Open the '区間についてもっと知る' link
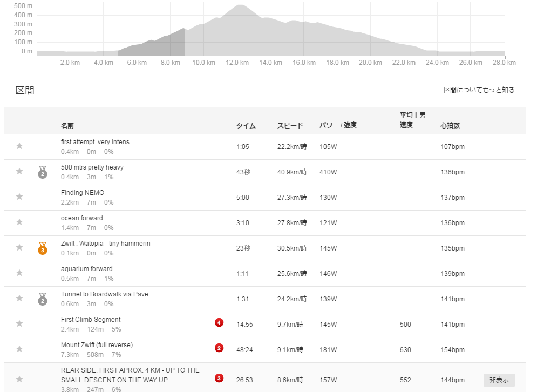The height and width of the screenshot is (392, 544). 479,90
